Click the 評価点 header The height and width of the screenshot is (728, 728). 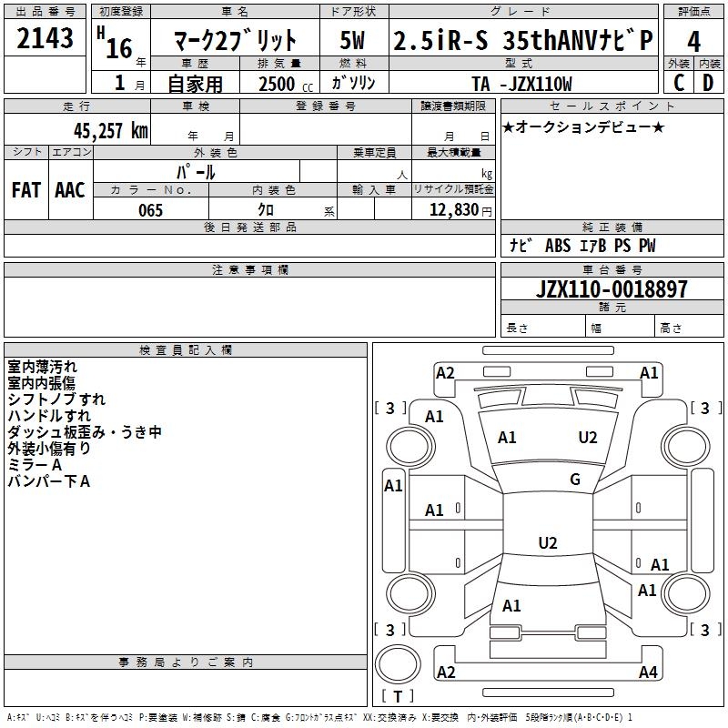(693, 12)
